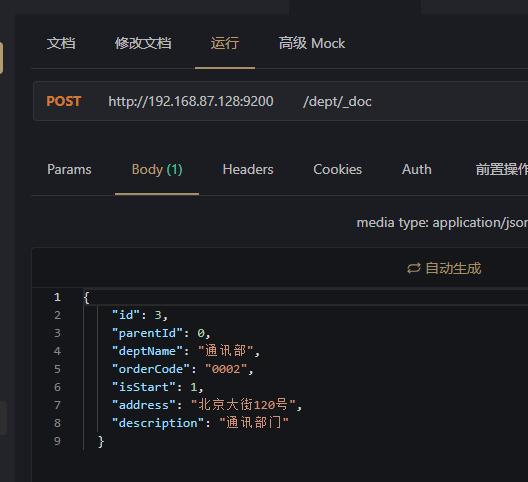Click the "北京大街120号" value

point(243,405)
